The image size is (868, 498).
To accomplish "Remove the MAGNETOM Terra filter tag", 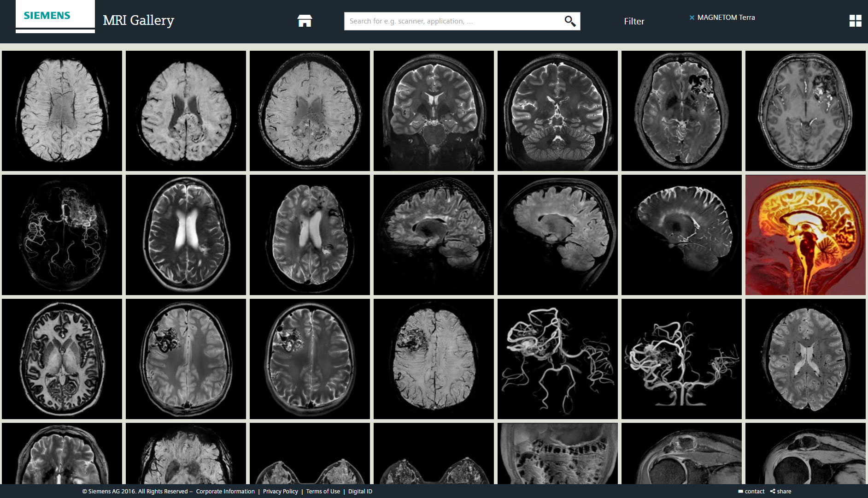I will [692, 18].
